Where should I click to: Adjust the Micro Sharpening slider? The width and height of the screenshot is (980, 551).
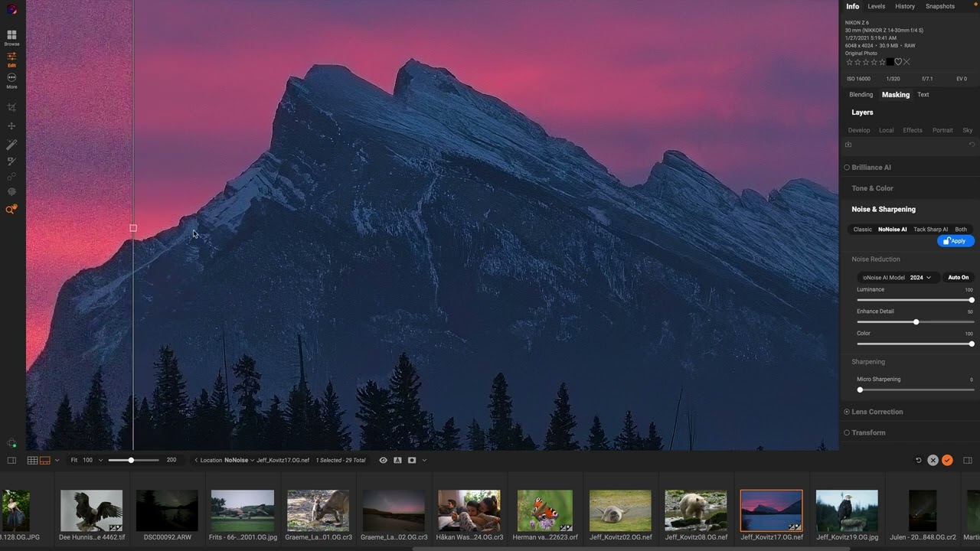click(x=914, y=390)
